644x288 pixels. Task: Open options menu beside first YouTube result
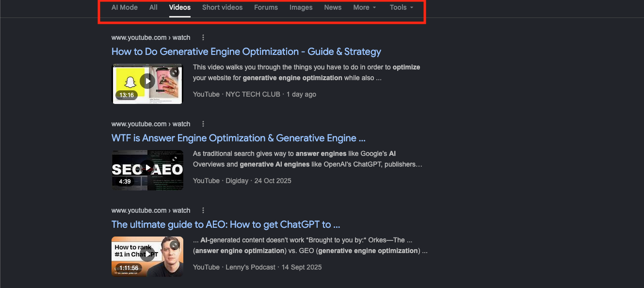pos(203,37)
